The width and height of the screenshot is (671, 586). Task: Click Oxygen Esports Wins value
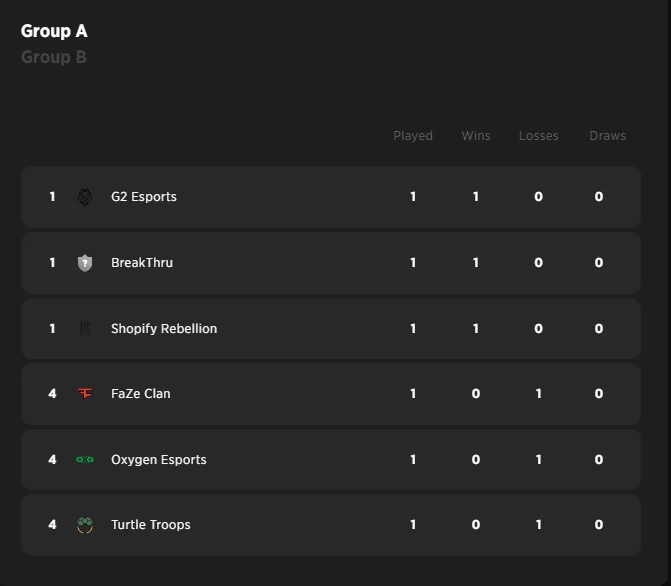(x=475, y=459)
